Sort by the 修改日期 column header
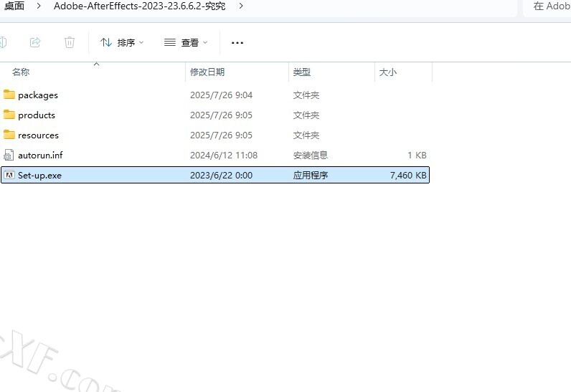The height and width of the screenshot is (392, 571). click(207, 72)
